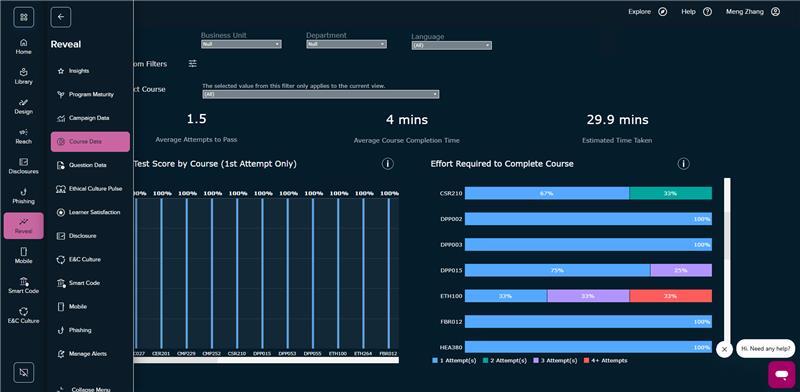Expand the Select Course dropdown
800x392 pixels.
pyautogui.click(x=320, y=94)
